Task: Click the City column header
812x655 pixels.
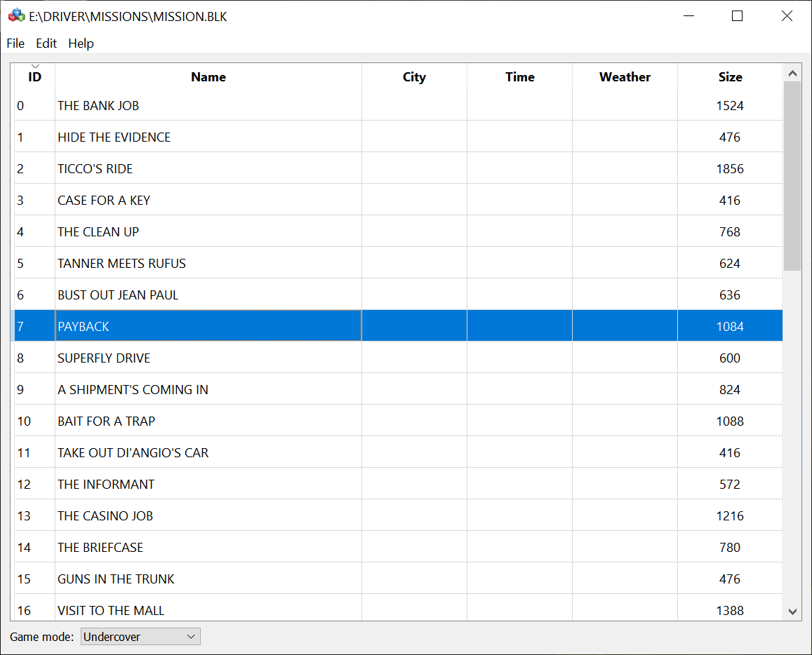Action: tap(414, 77)
